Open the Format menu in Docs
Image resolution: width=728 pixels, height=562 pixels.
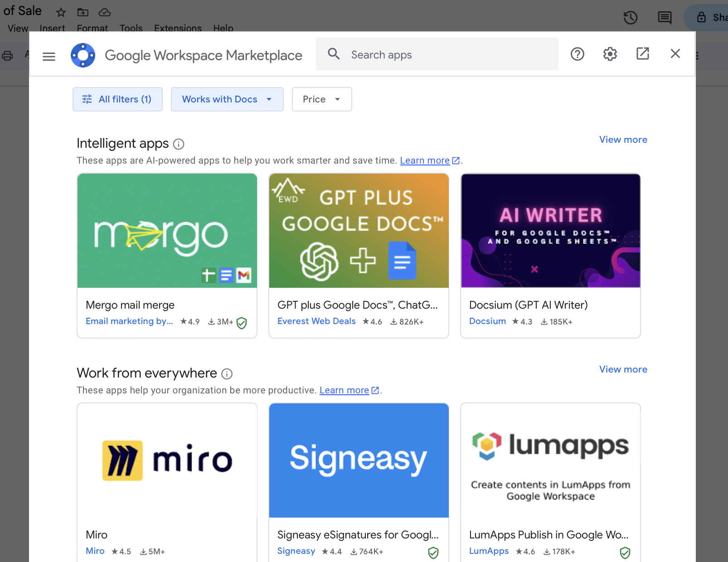point(92,28)
